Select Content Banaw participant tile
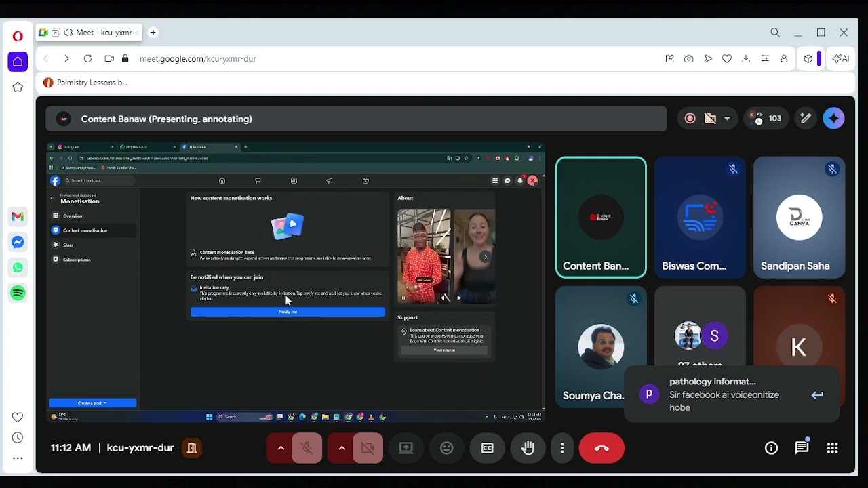The image size is (868, 488). (601, 218)
